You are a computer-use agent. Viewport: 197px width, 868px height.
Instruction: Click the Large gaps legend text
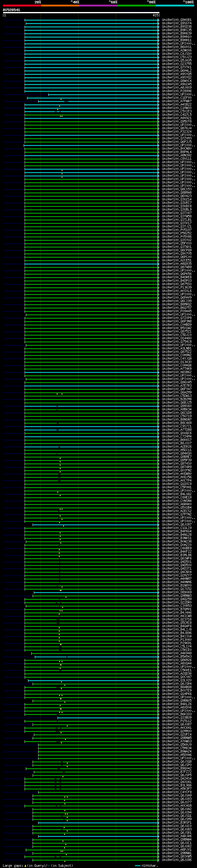coord(13,865)
